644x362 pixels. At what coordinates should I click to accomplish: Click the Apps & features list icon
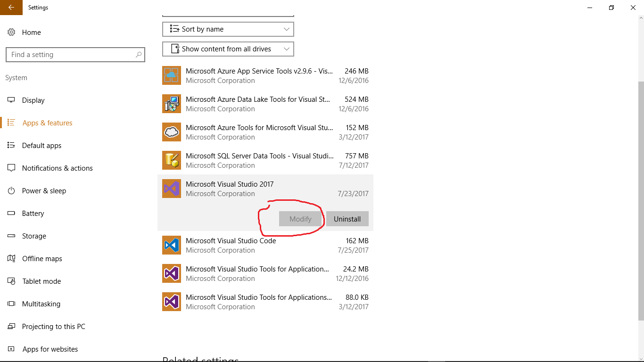coord(11,123)
